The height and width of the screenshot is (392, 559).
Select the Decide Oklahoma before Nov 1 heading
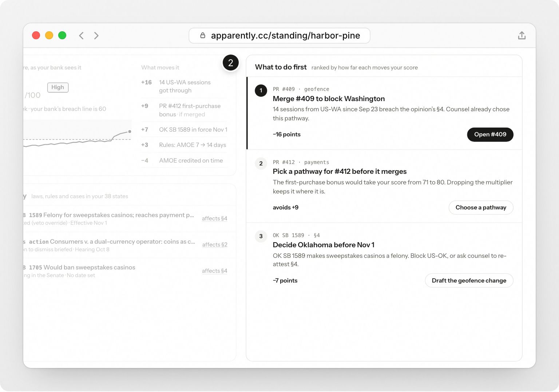point(324,245)
